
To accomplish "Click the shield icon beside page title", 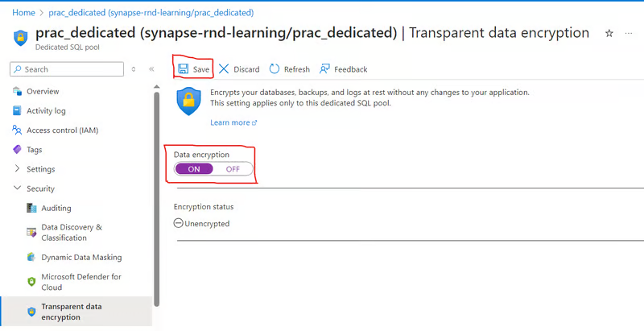I will pyautogui.click(x=20, y=38).
